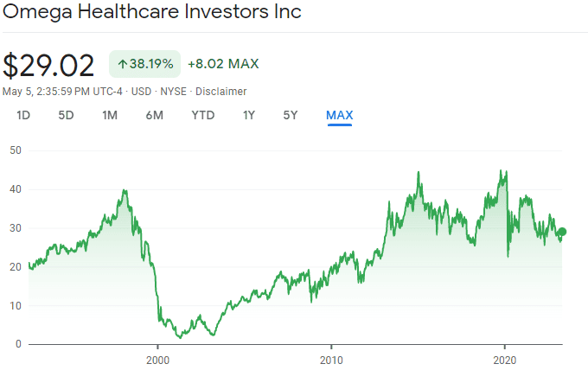Click the MAX range tab

point(339,116)
